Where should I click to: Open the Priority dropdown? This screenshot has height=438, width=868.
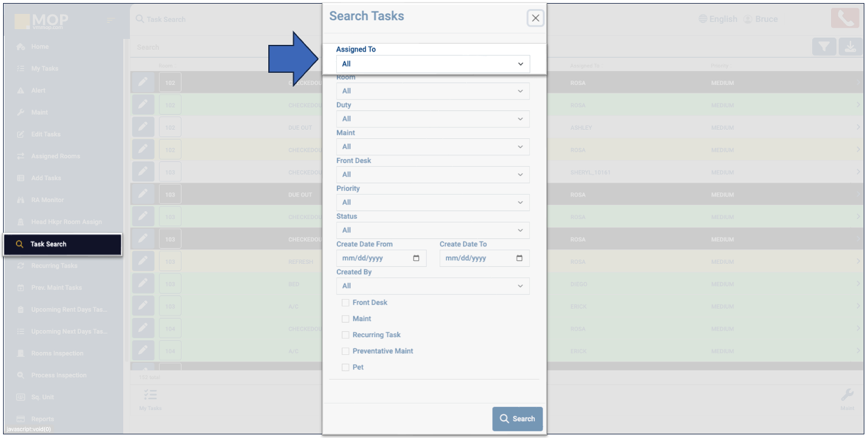[432, 202]
